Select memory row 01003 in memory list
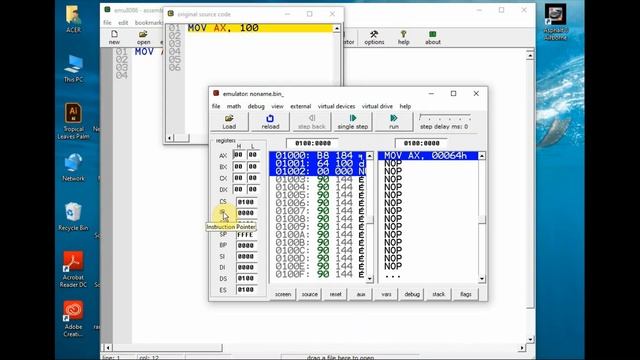The image size is (640, 360). [x=318, y=179]
